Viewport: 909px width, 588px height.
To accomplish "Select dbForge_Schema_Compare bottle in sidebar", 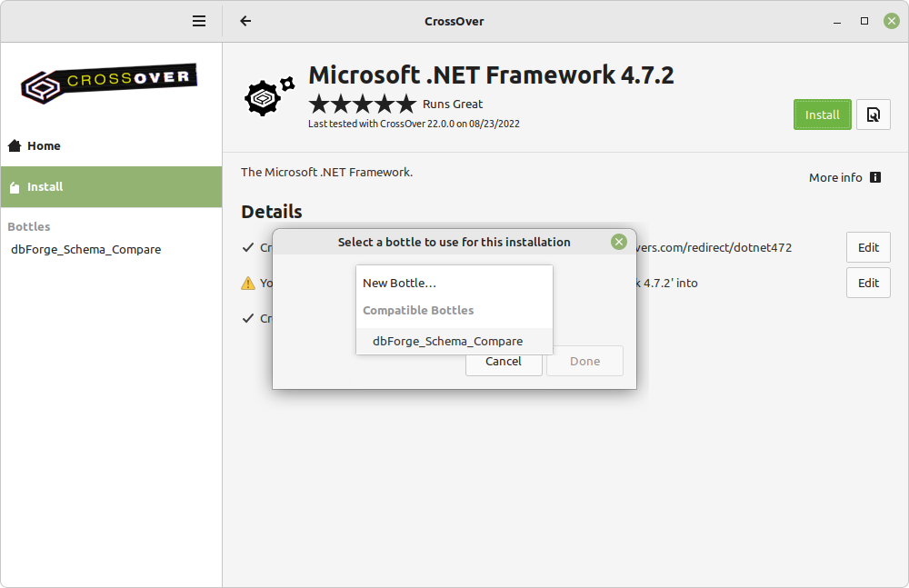I will click(86, 249).
